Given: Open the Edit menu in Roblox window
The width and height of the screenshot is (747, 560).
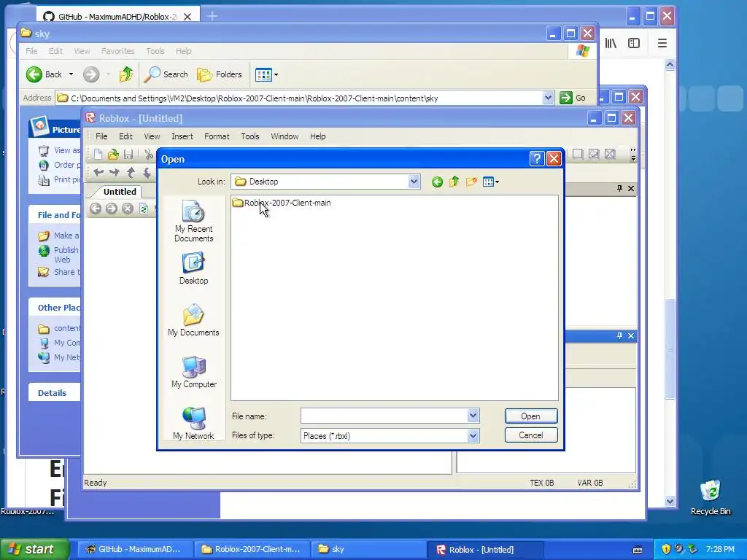Looking at the screenshot, I should (x=125, y=136).
